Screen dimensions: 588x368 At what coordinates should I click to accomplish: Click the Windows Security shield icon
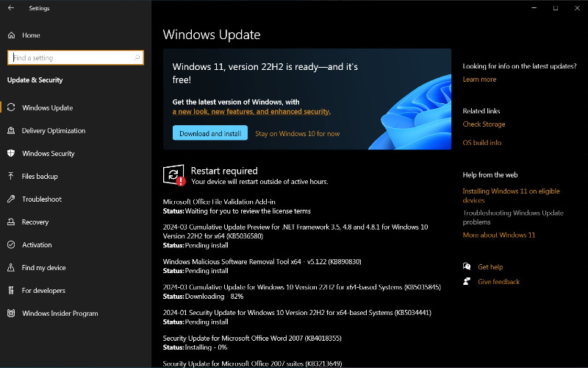[11, 153]
